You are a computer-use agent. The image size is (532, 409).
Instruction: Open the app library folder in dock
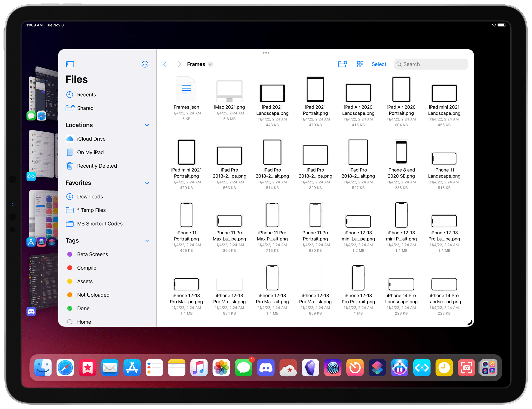click(x=489, y=367)
